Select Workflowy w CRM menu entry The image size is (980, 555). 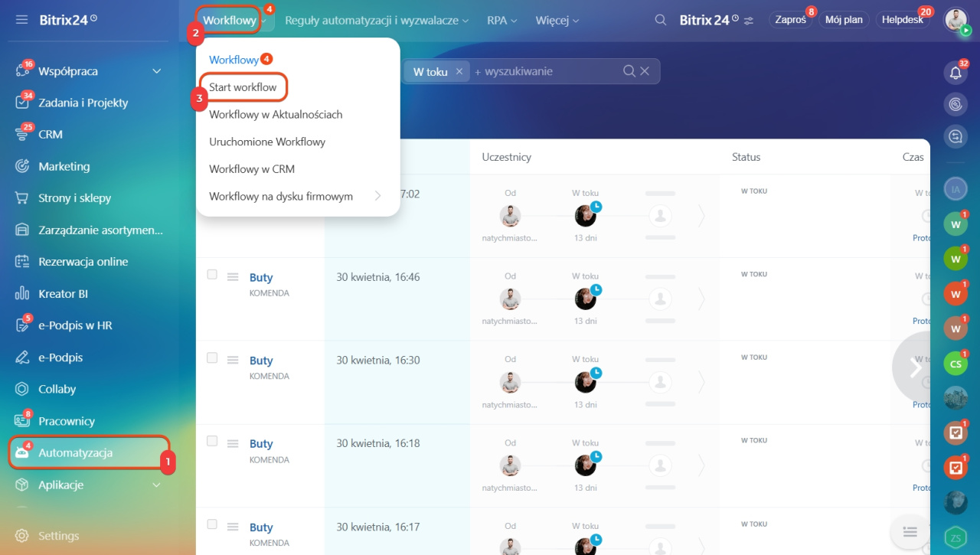point(252,169)
